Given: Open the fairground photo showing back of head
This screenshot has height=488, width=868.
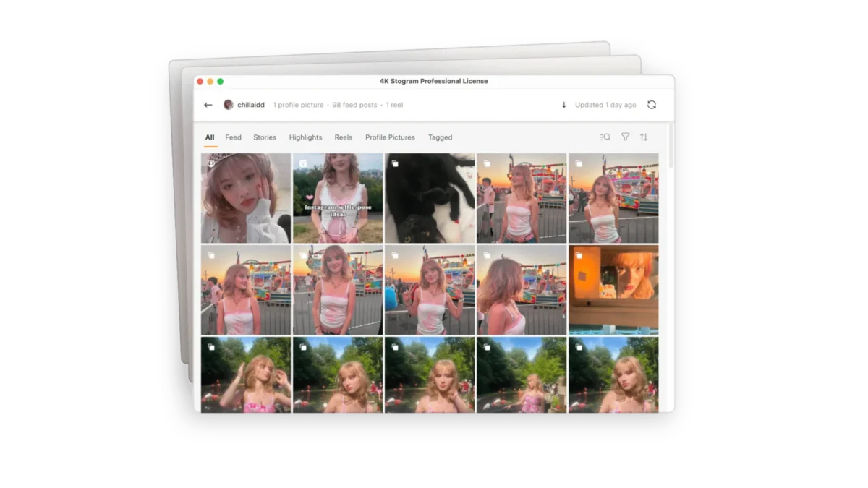Looking at the screenshot, I should (x=522, y=290).
